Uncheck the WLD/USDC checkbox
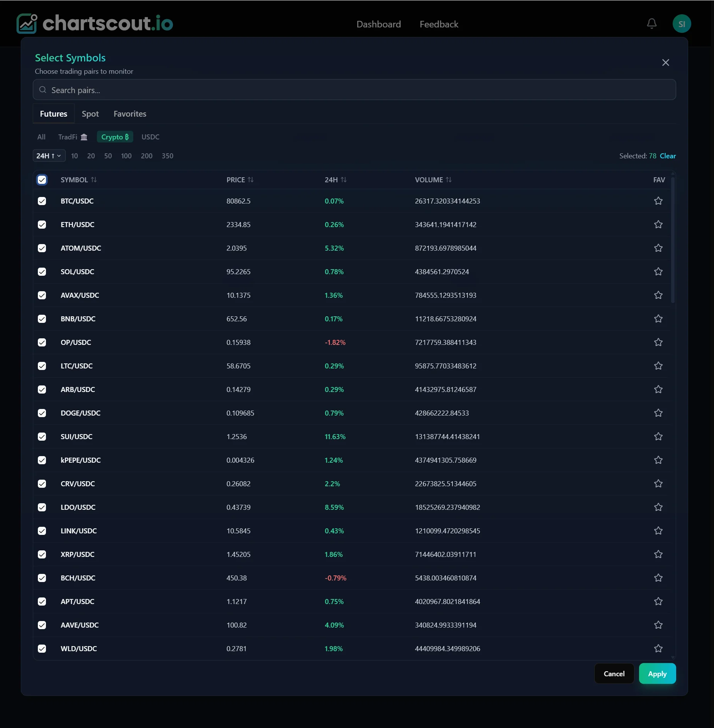Screen dimensions: 714x728 [42, 648]
